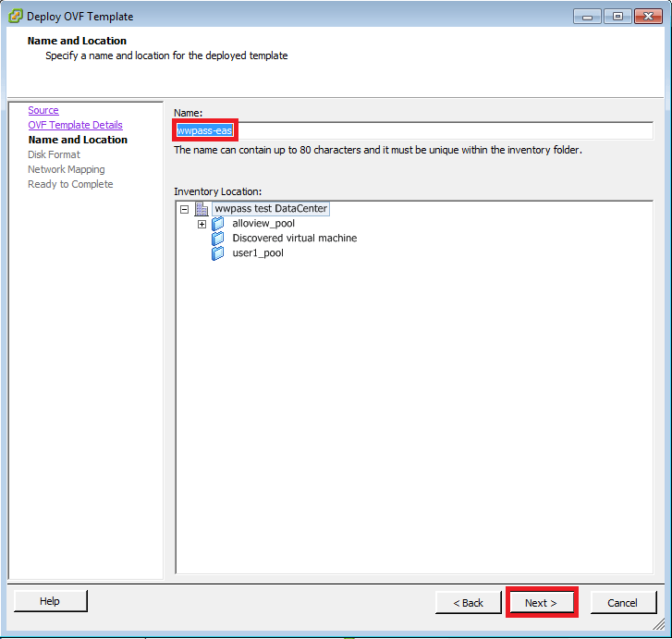672x639 pixels.
Task: Close the Deploy OVF Template window
Action: pyautogui.click(x=648, y=17)
